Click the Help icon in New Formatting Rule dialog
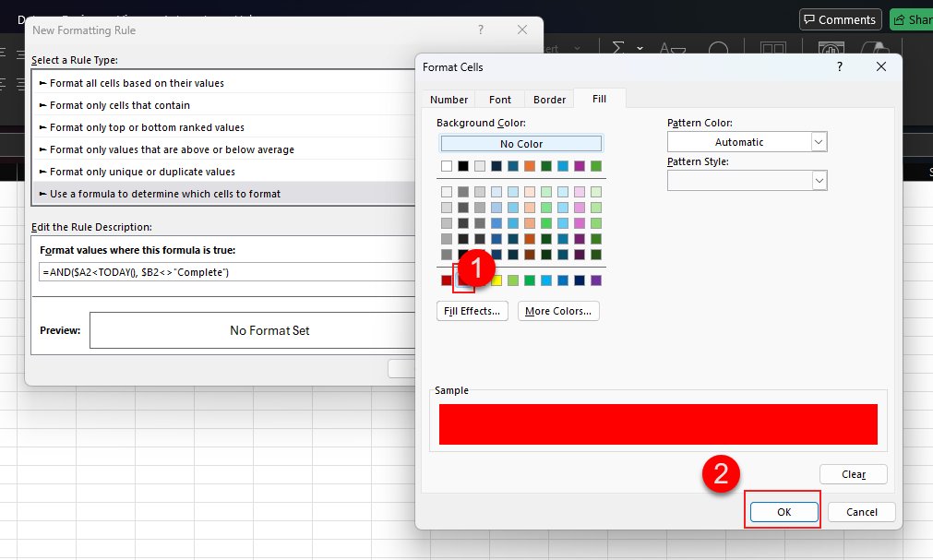The height and width of the screenshot is (560, 933). point(480,30)
